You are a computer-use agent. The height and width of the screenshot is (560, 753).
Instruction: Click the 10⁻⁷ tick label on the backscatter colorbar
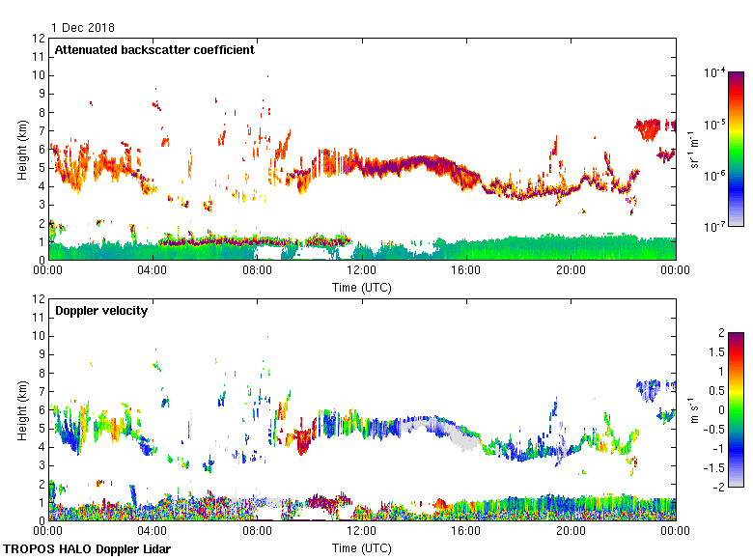pos(715,227)
